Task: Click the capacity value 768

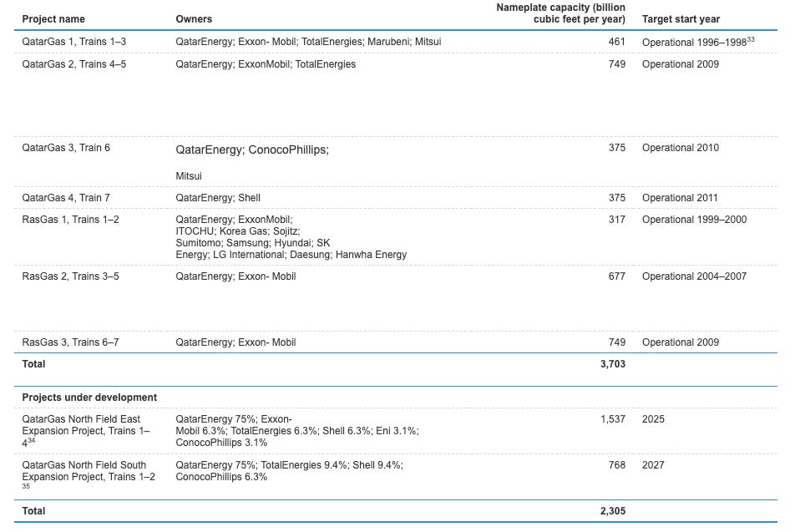Action: click(x=616, y=465)
